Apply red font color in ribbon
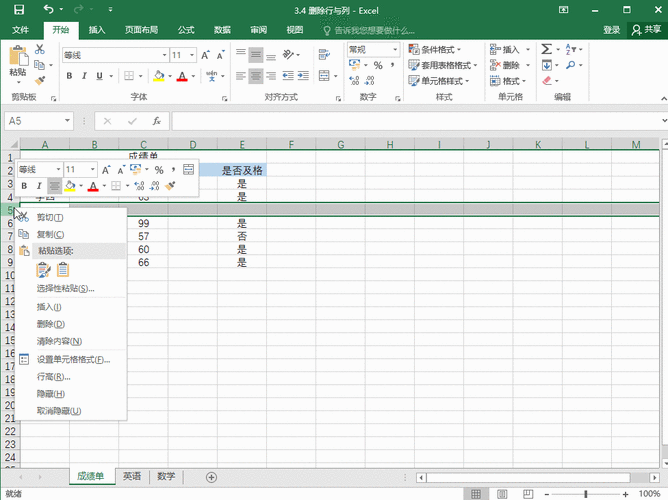The height and width of the screenshot is (500, 668). 182,76
